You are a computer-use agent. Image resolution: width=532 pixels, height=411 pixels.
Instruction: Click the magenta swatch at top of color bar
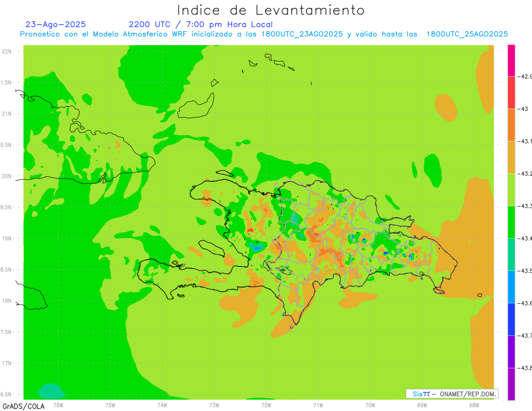(511, 60)
